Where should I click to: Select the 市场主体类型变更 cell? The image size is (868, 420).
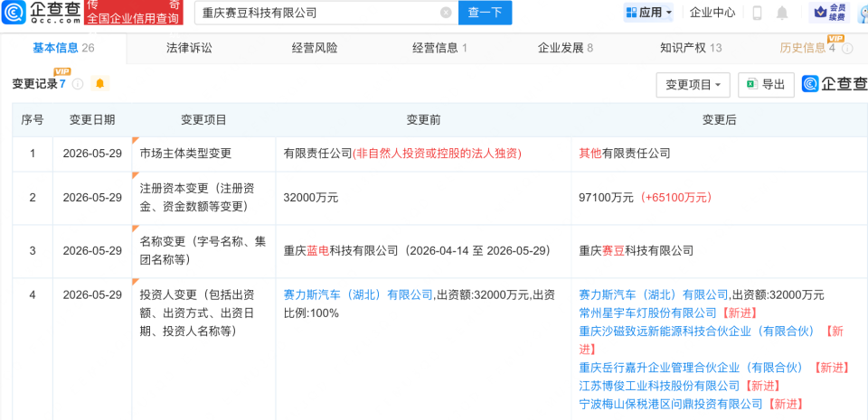click(203, 153)
